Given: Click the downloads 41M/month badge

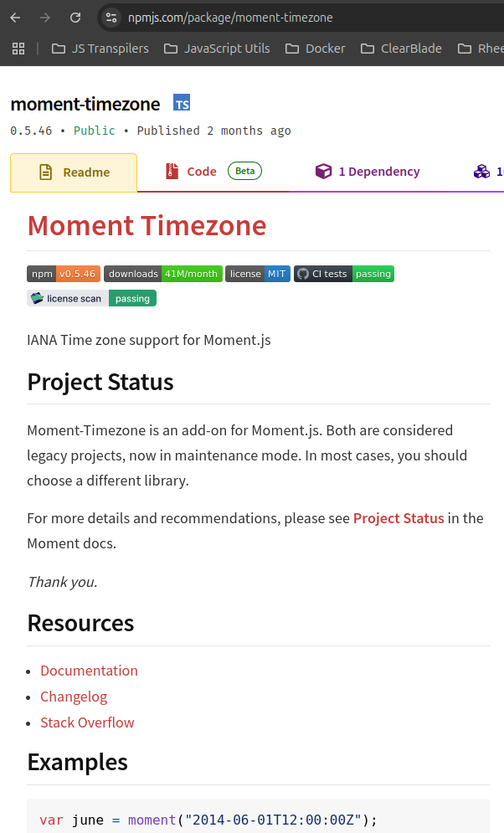Looking at the screenshot, I should 163,274.
